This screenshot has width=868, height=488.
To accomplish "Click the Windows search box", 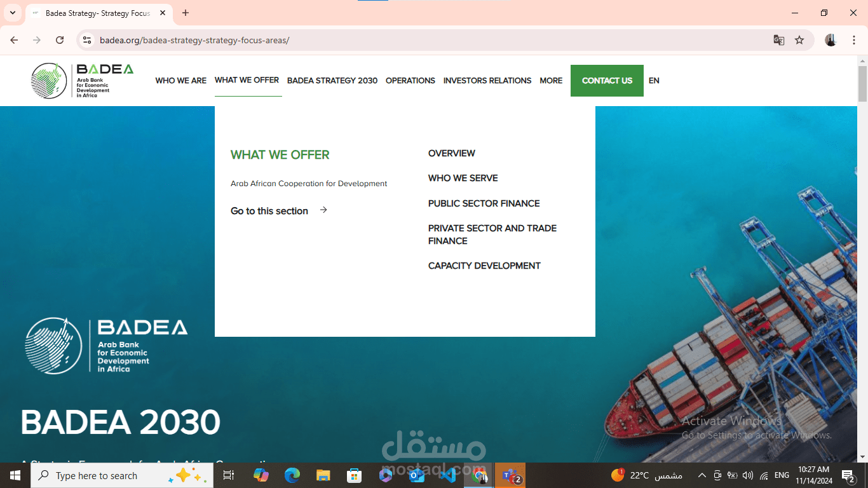I will (121, 475).
